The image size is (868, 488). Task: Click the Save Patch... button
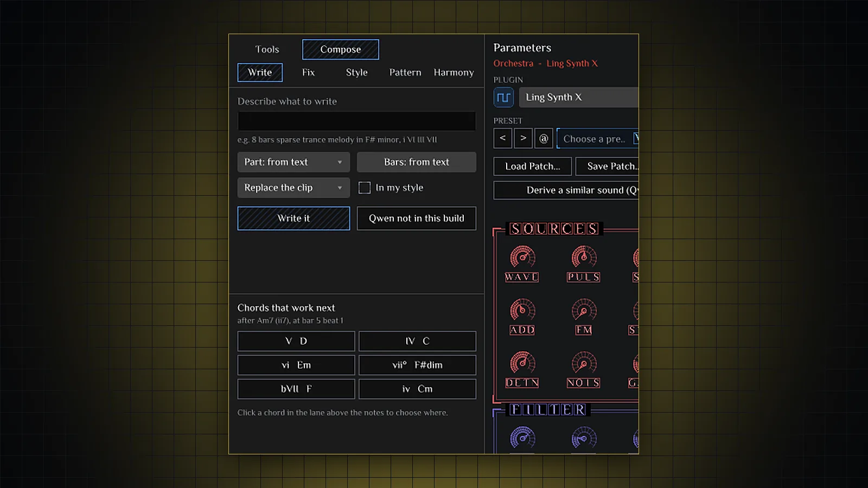[607, 166]
